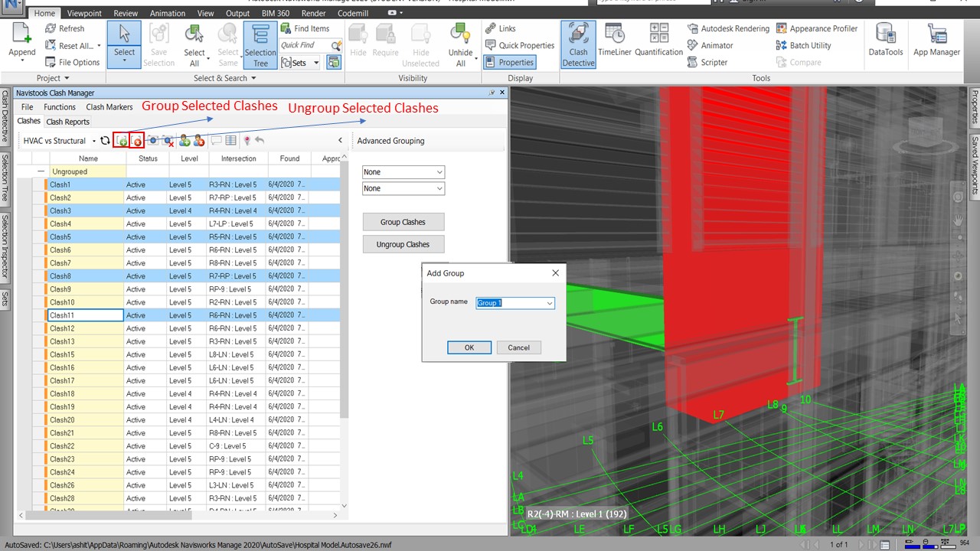980x551 pixels.
Task: Click the refresh clash test icon
Action: (105, 141)
